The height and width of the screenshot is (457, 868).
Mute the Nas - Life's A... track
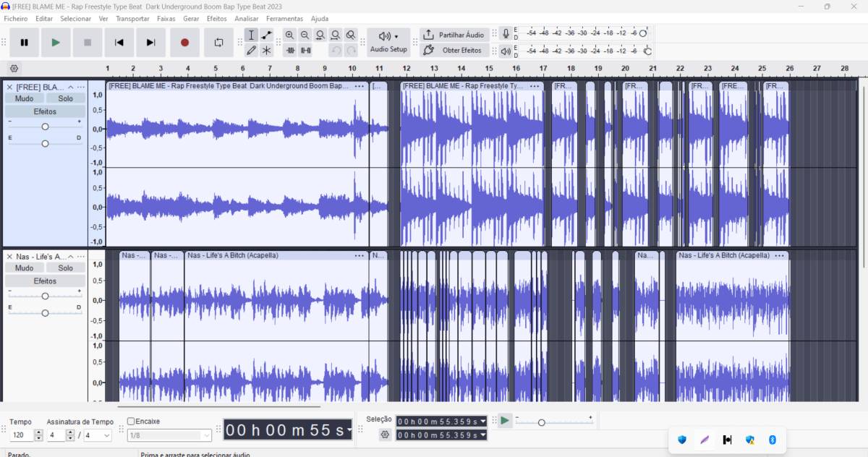(x=25, y=268)
